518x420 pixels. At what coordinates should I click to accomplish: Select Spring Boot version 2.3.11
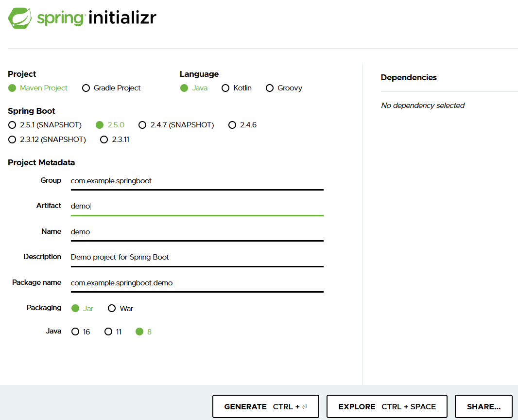pyautogui.click(x=115, y=140)
